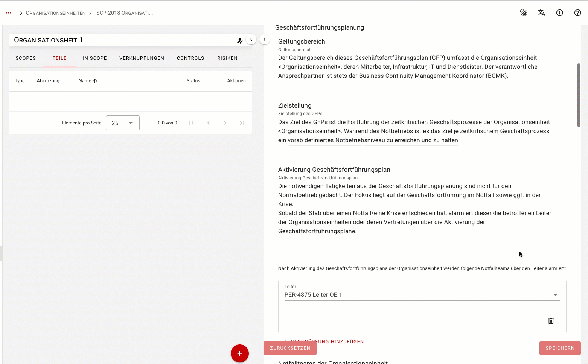Go to previous page of table

[x=208, y=123]
